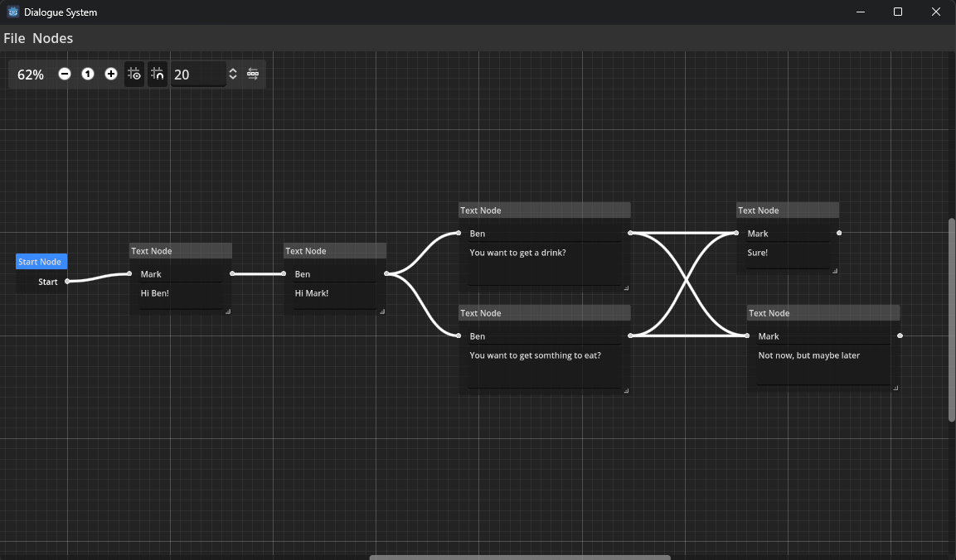Click the arrange nodes icon
956x560 pixels.
coord(253,75)
